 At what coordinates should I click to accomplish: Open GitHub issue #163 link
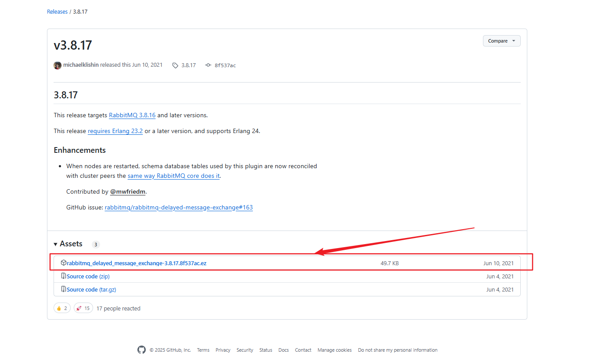pyautogui.click(x=179, y=207)
